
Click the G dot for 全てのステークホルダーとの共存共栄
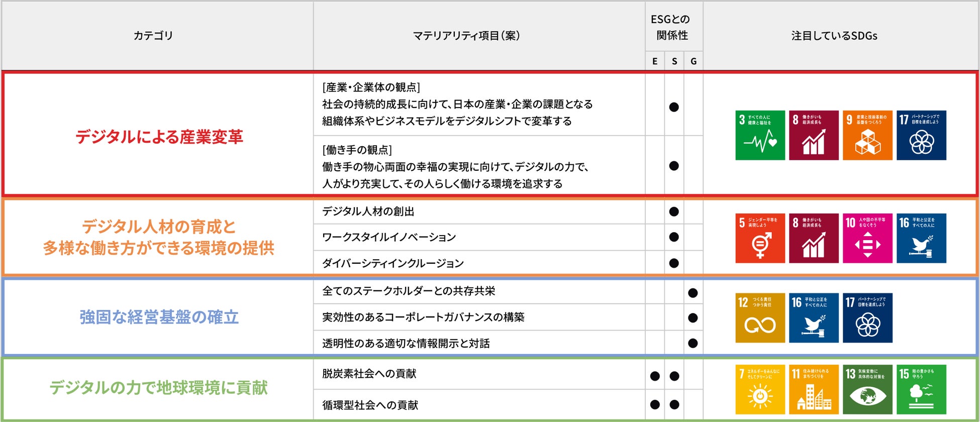693,293
